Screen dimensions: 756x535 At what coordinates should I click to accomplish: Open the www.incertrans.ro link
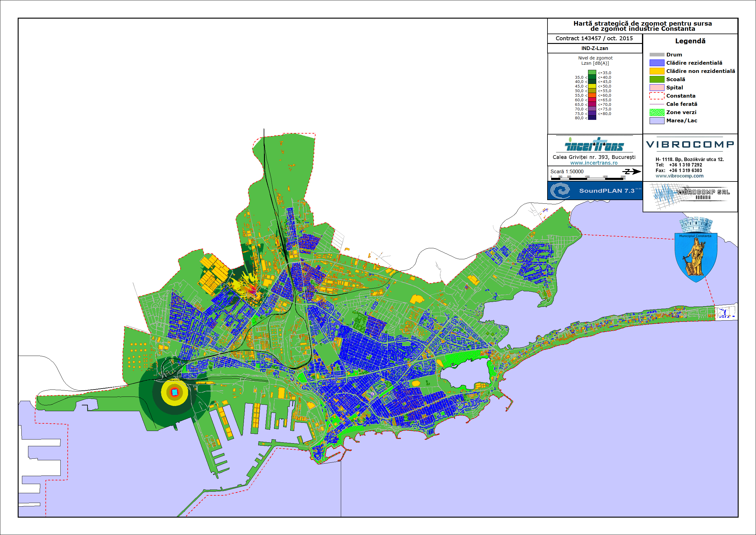(x=594, y=163)
